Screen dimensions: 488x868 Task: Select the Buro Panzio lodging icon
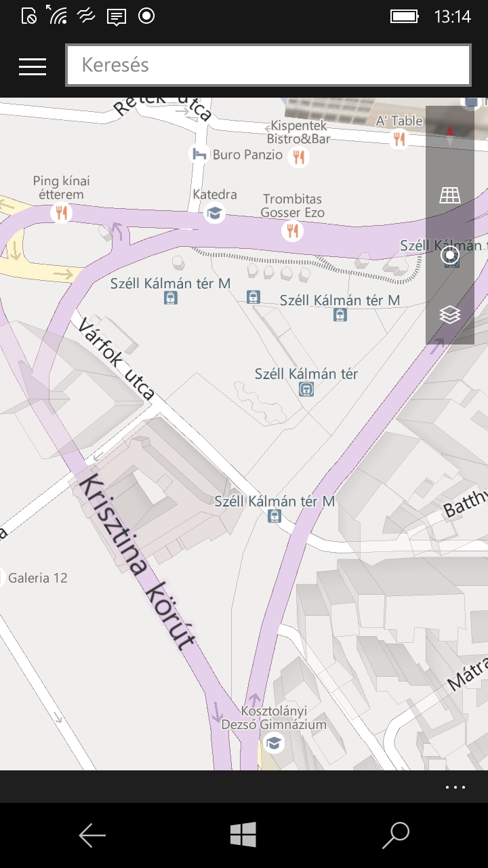199,154
